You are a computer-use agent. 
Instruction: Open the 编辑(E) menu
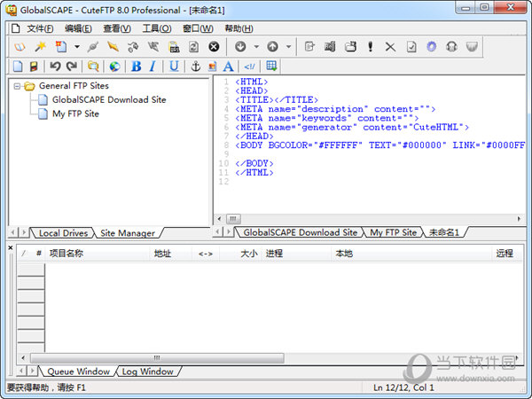[x=78, y=28]
